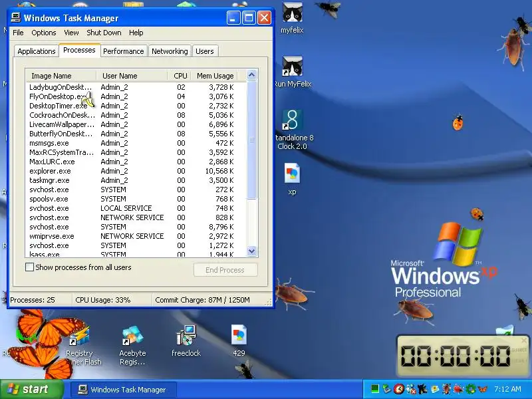Enable Show processes from all users

tap(29, 267)
